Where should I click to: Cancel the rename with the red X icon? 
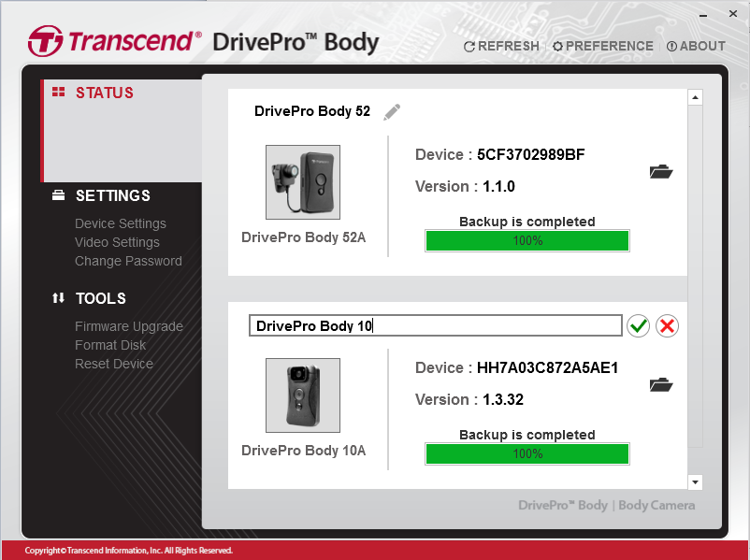[x=667, y=325]
